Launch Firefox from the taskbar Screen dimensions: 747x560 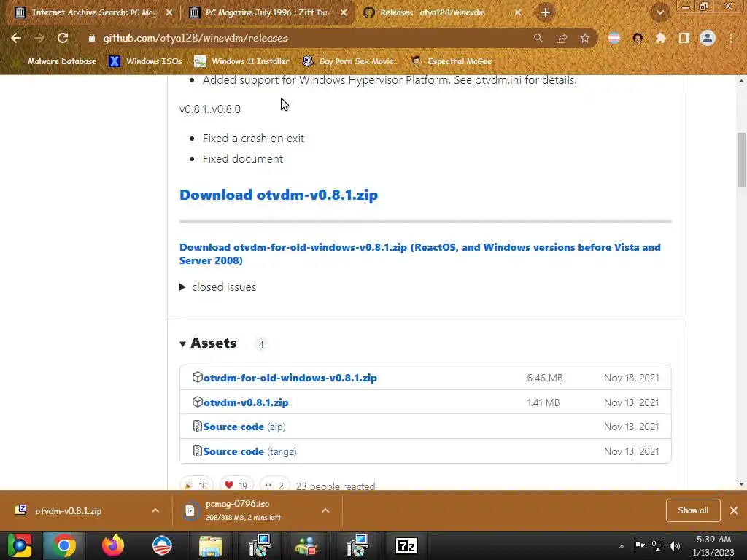113,545
